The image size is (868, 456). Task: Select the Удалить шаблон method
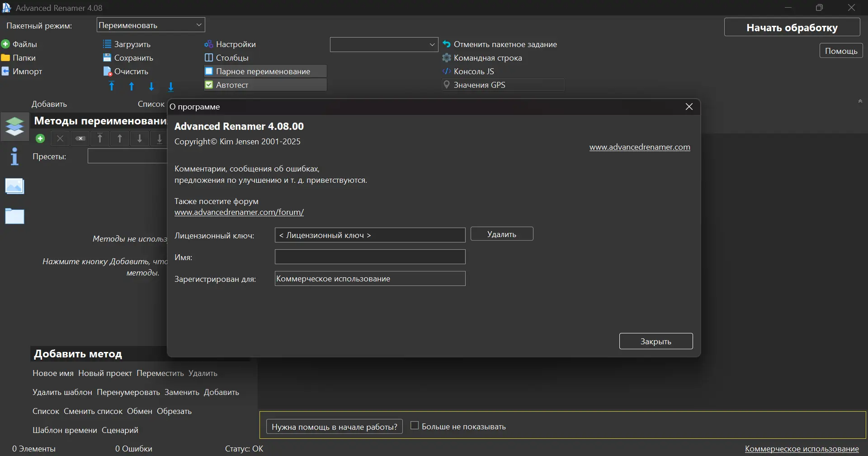click(62, 392)
